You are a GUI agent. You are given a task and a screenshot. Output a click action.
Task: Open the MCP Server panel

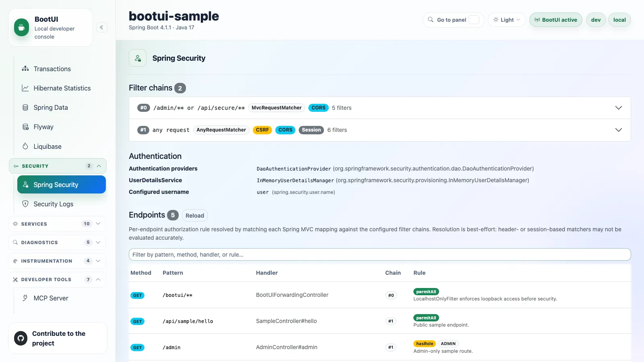click(x=62, y=298)
